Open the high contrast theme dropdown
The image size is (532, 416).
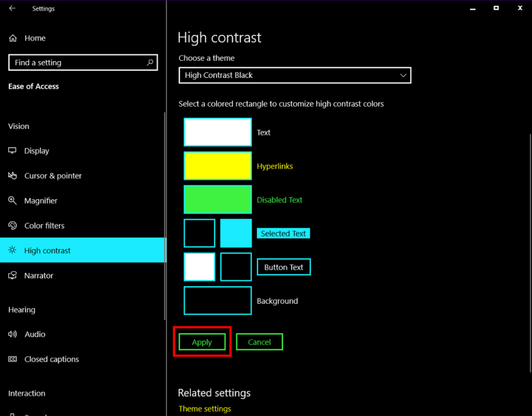(x=295, y=75)
